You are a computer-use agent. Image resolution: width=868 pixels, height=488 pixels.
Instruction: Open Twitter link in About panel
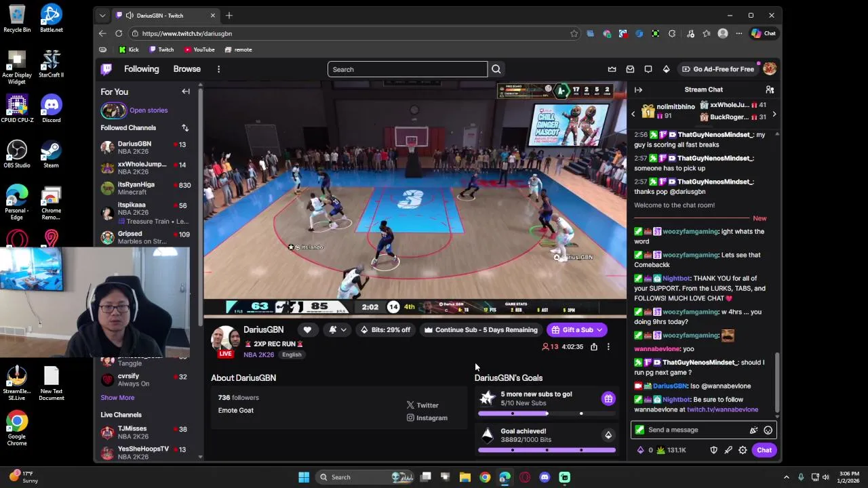coord(423,405)
